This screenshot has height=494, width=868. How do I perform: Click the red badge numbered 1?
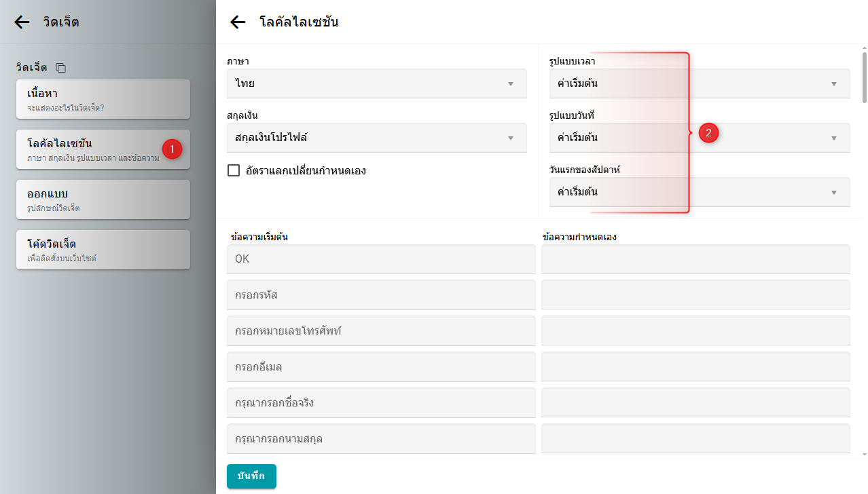click(x=172, y=149)
